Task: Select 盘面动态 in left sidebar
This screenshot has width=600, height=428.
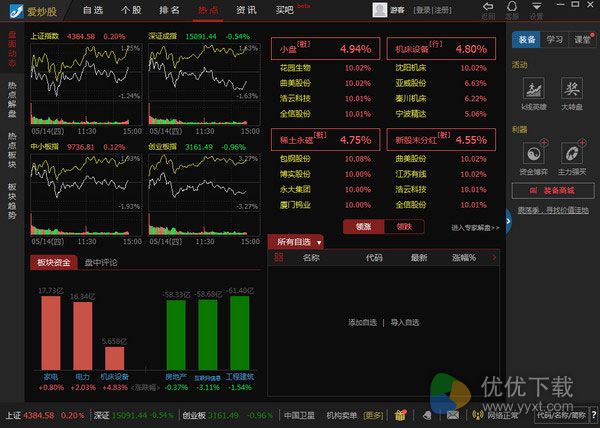Action: [12, 49]
